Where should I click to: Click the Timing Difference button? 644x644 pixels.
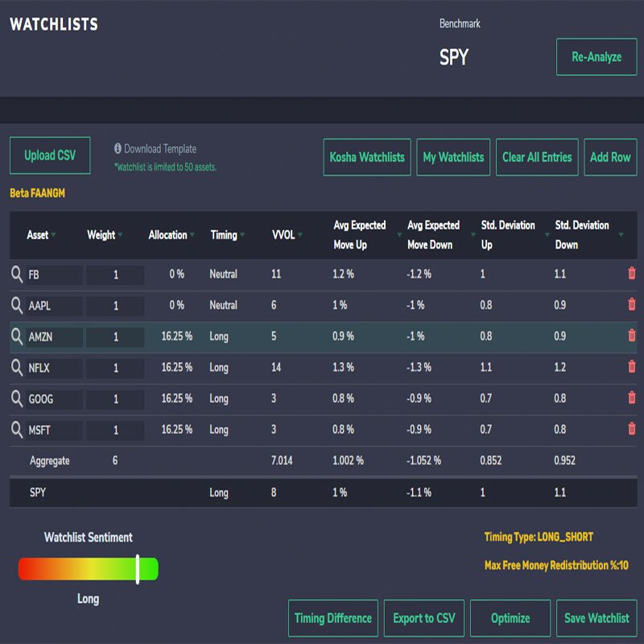point(333,618)
